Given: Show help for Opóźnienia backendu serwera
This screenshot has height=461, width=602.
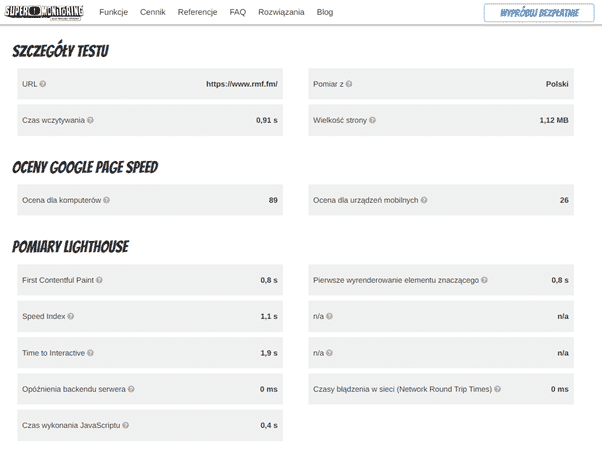Looking at the screenshot, I should click(131, 389).
